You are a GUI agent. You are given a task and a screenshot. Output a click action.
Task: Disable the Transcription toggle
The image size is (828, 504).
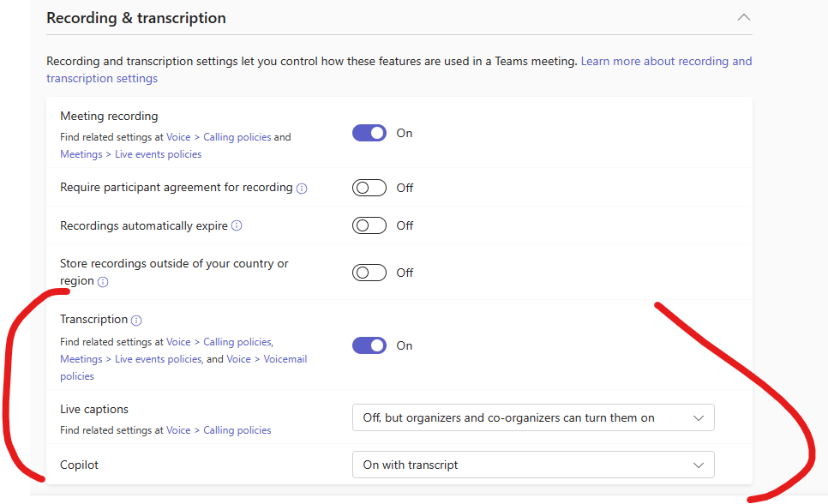(369, 345)
